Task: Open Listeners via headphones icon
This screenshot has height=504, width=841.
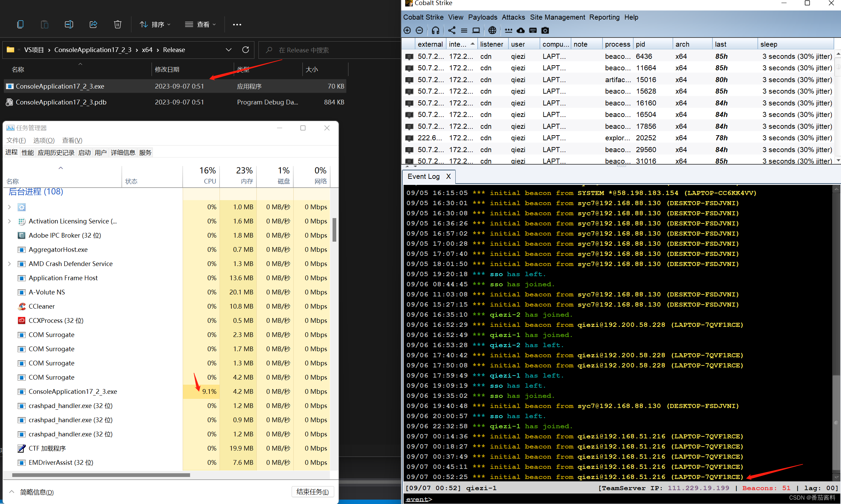Action: (x=435, y=30)
